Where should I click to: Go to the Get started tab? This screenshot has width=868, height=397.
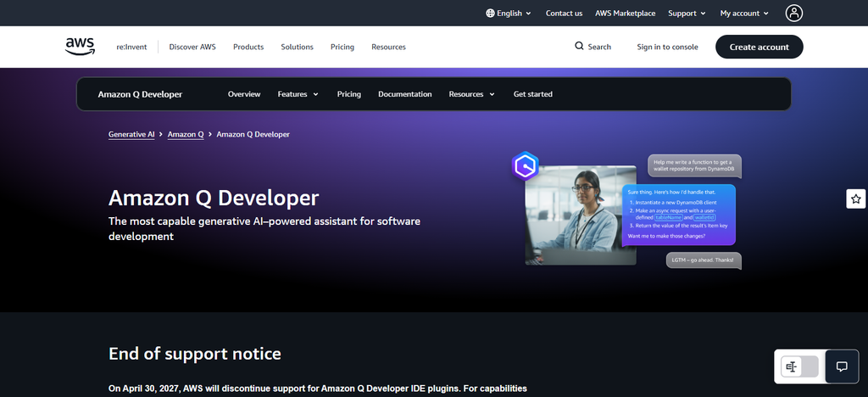(532, 94)
